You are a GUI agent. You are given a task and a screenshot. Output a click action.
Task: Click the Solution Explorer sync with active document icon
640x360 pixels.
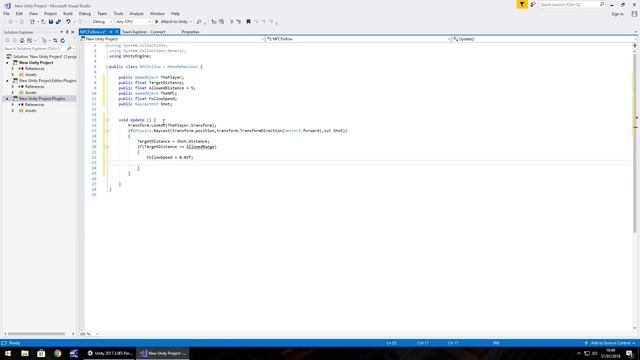point(55,40)
